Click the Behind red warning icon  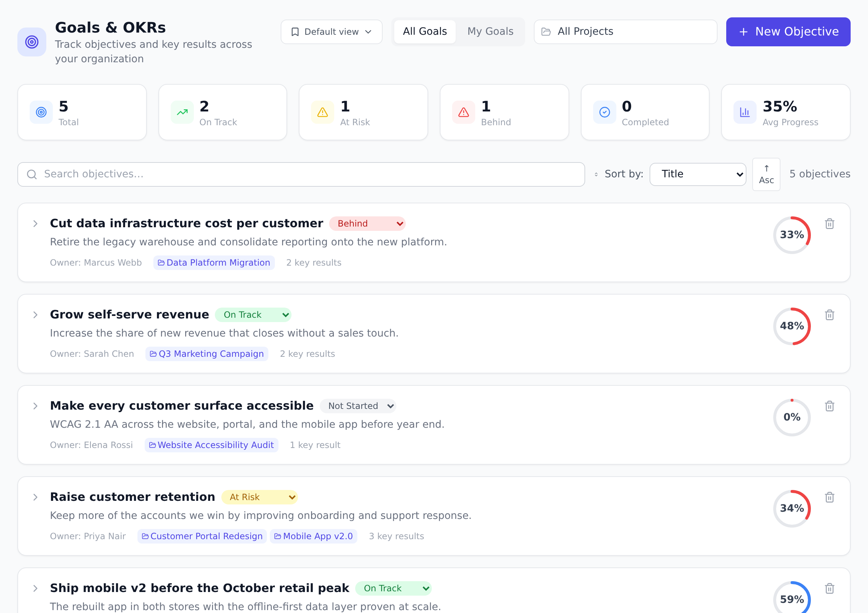click(x=464, y=112)
